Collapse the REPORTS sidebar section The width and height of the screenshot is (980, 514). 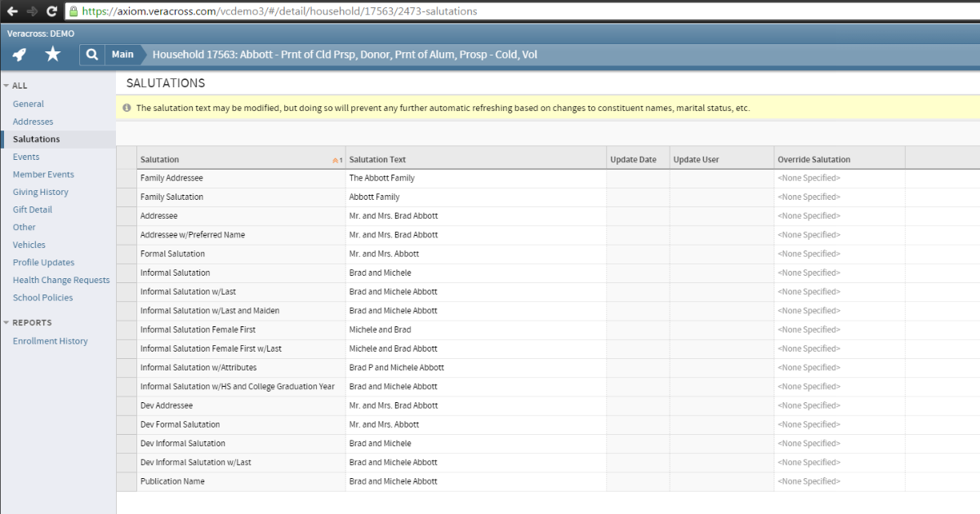click(x=7, y=323)
